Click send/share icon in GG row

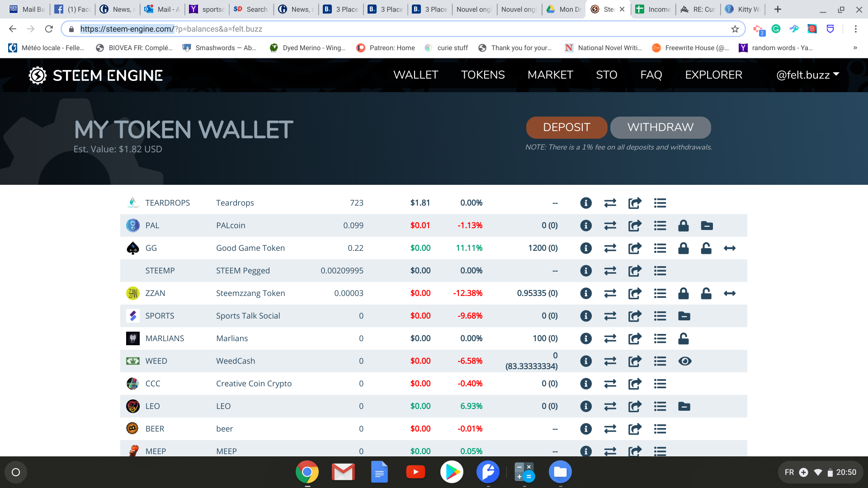click(x=635, y=248)
